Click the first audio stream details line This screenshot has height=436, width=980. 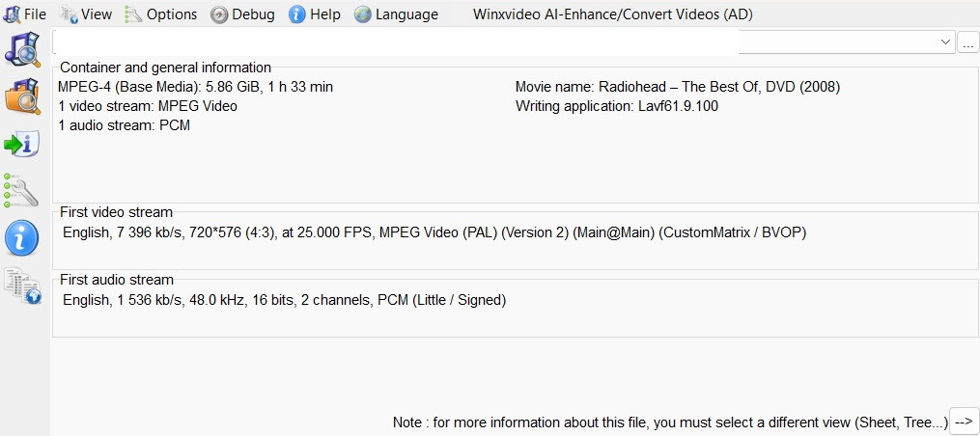coord(284,300)
